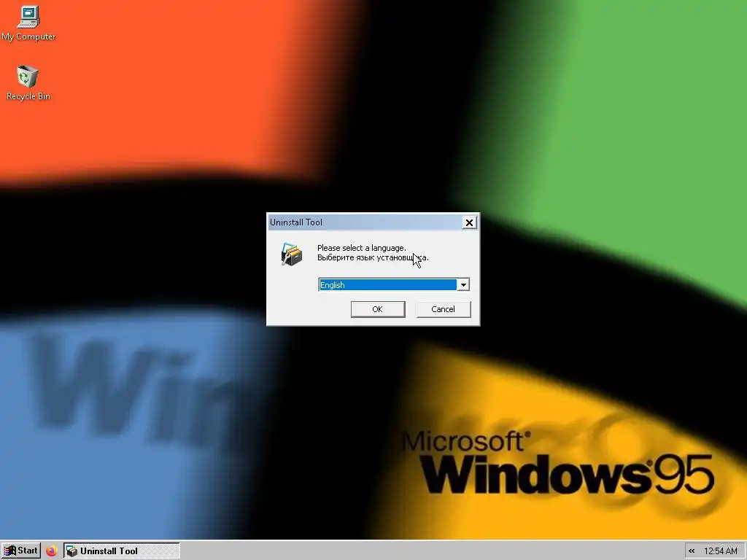This screenshot has width=747, height=560.
Task: Open the Start menu
Action: coord(21,551)
